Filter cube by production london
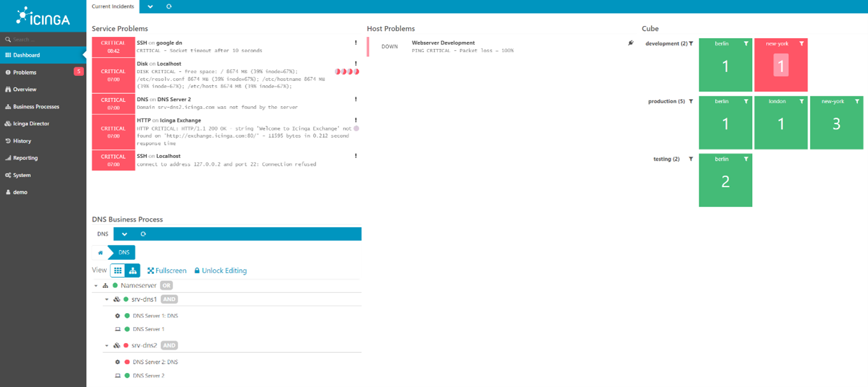This screenshot has height=387, width=868. click(801, 101)
